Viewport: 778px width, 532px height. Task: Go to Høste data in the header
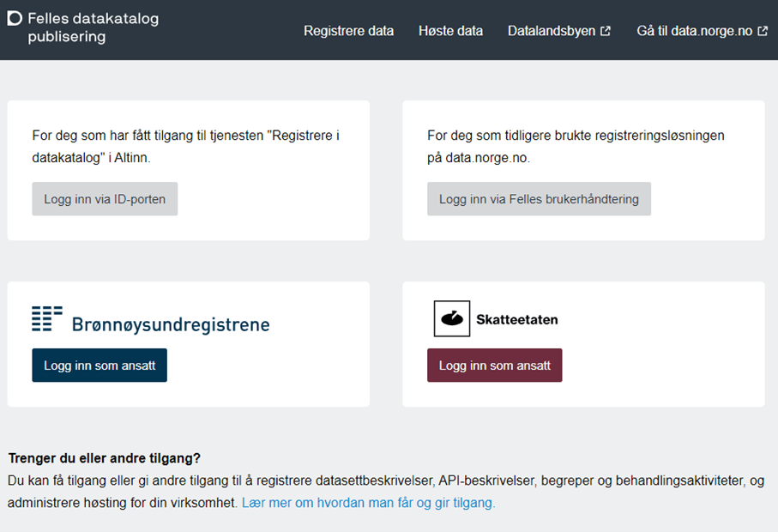click(450, 31)
